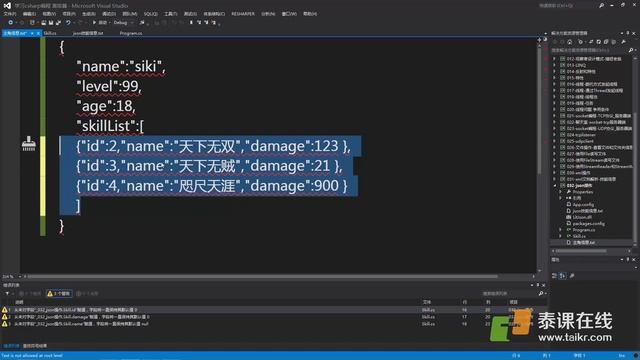Expand Program.cs node in Solution Explorer
This screenshot has height=360, width=640.
(560, 230)
